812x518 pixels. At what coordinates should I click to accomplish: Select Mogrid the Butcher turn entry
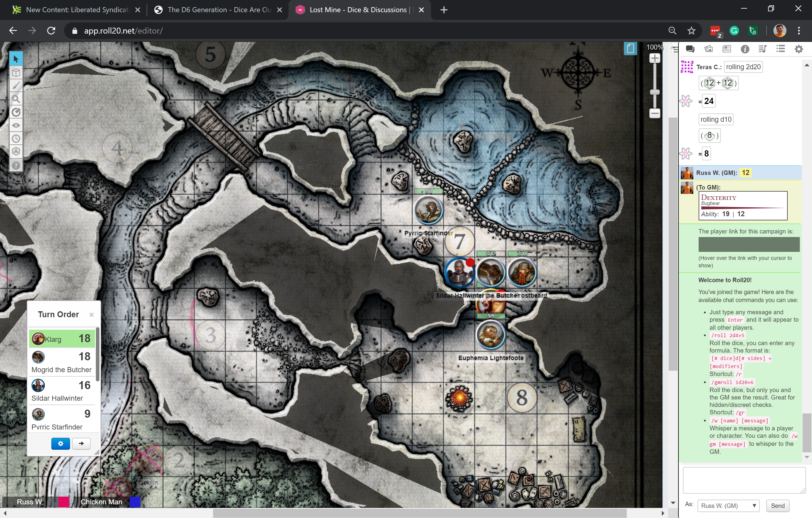click(x=62, y=362)
